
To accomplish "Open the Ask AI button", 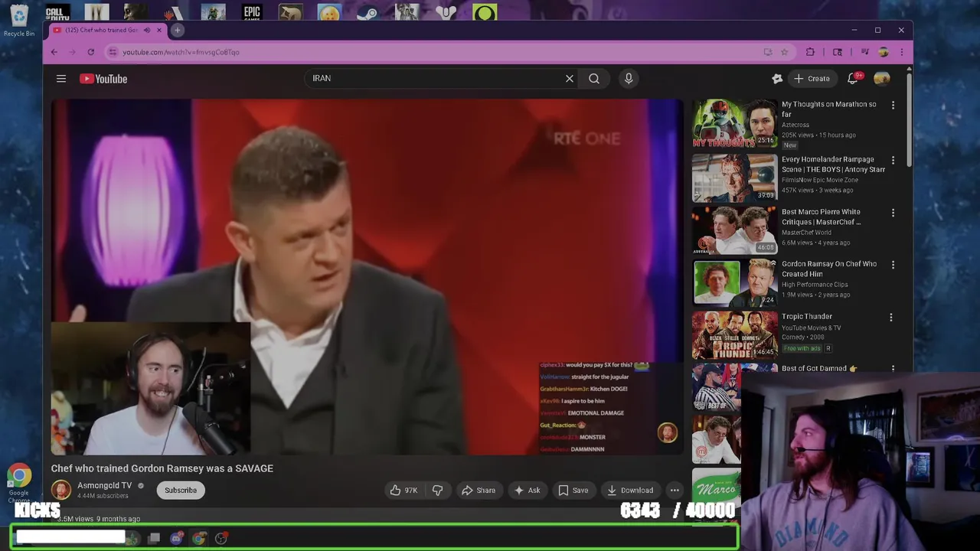I will click(527, 490).
